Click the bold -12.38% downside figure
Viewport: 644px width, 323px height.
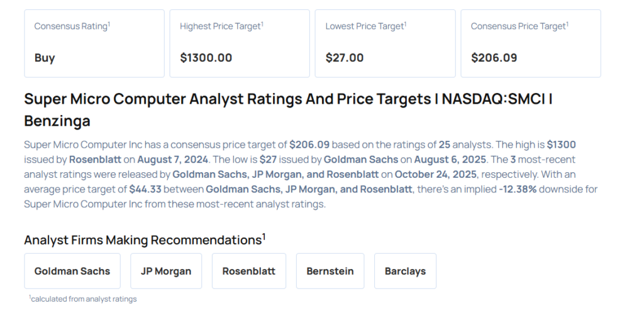519,189
